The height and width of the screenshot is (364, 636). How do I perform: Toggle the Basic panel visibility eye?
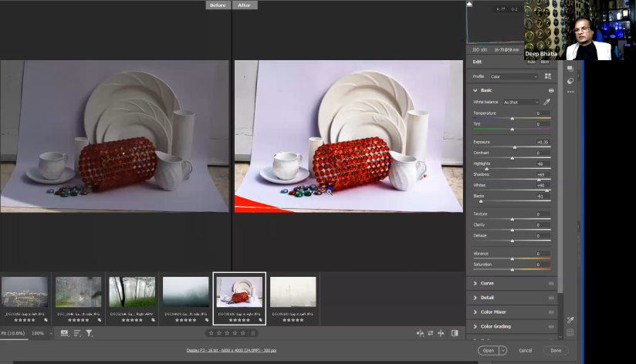click(551, 90)
